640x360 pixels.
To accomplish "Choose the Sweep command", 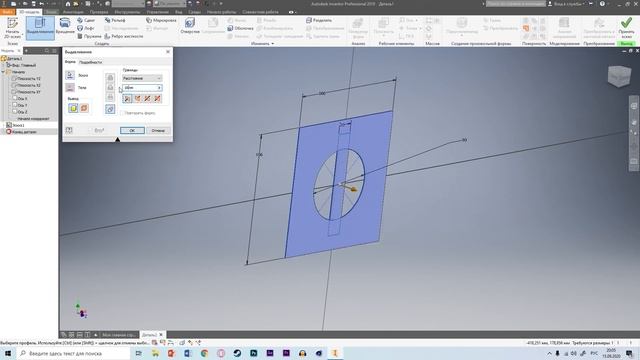I will (x=86, y=20).
